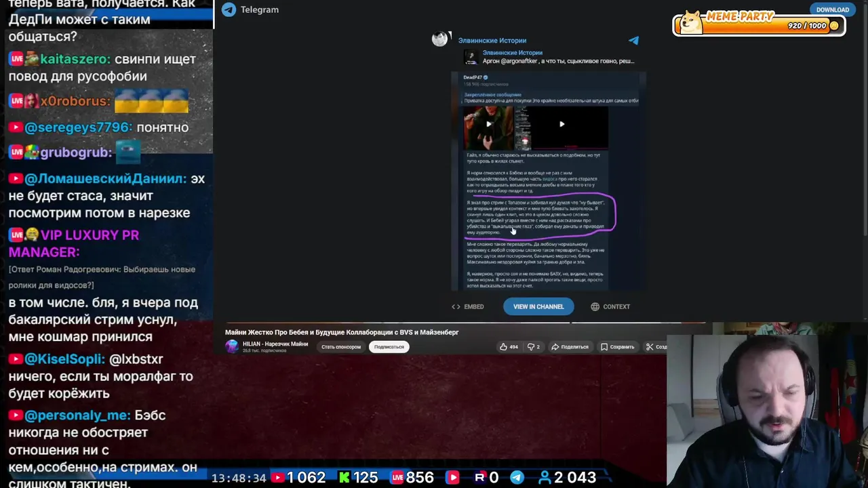Open the CONTEXT link under the post
This screenshot has width=868, height=488.
[610, 306]
